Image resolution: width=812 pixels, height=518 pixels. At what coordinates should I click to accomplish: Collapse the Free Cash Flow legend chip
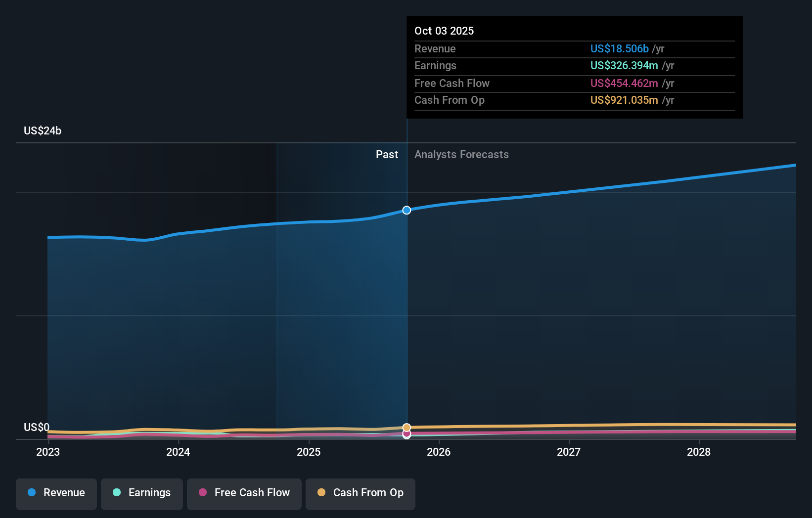point(244,494)
